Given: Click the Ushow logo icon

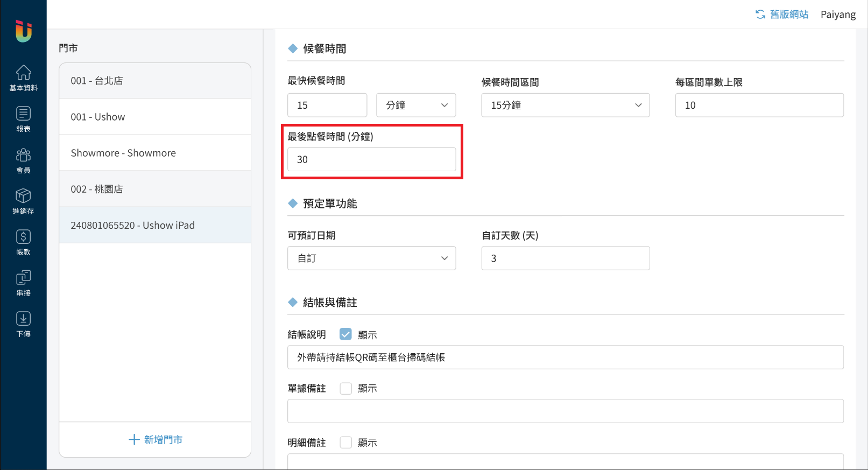Looking at the screenshot, I should coord(23,31).
